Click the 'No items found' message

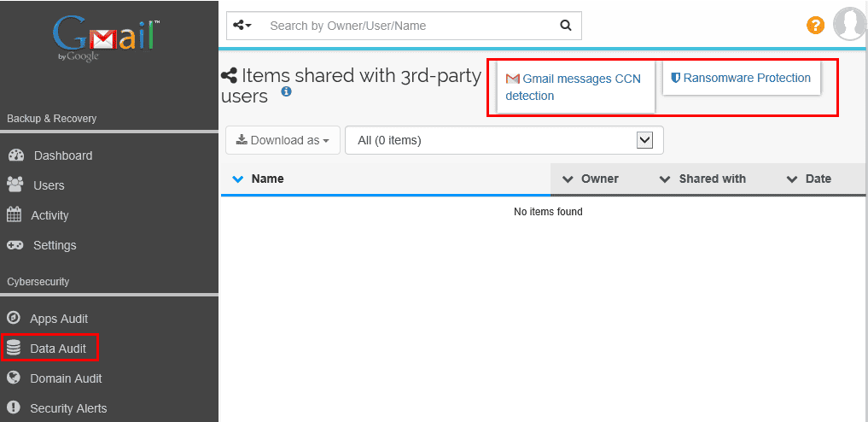coord(548,212)
